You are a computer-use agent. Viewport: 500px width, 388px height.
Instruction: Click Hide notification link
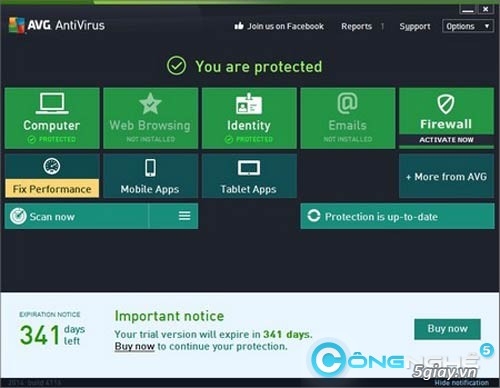462,383
